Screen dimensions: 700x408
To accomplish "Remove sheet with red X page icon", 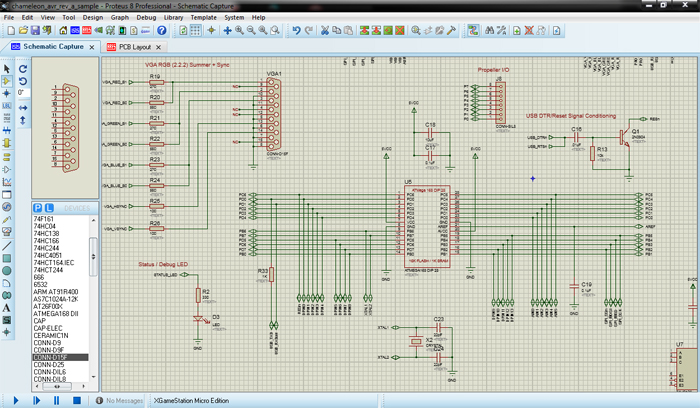I will coord(529,30).
